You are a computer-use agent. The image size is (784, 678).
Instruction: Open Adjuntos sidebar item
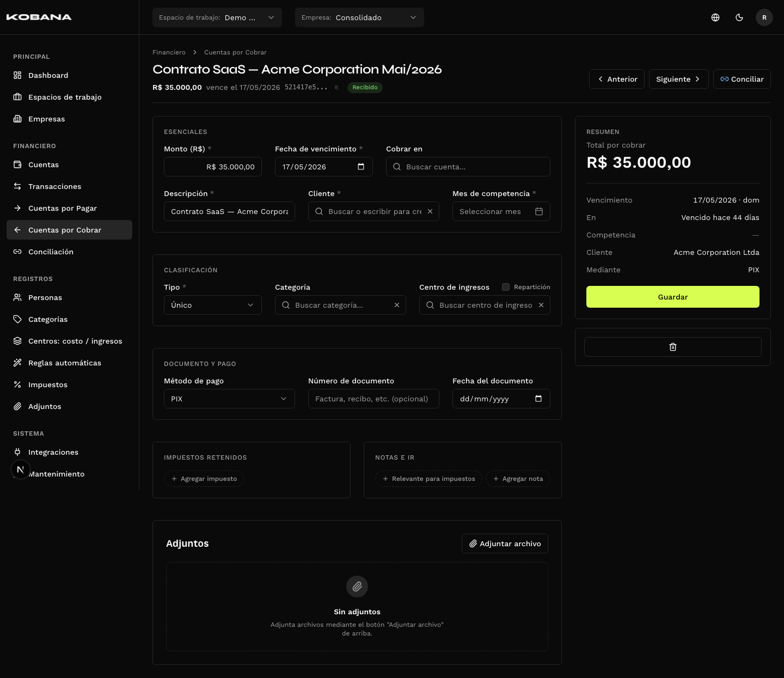(x=69, y=406)
